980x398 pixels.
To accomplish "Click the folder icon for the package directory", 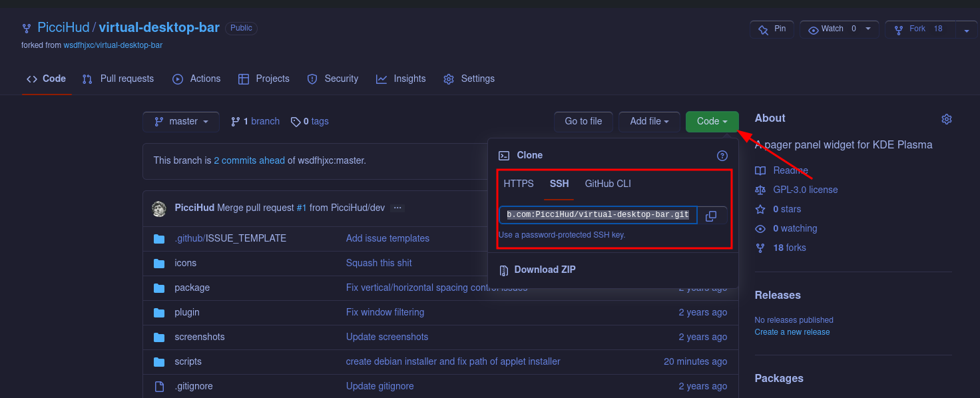I will click(x=159, y=288).
